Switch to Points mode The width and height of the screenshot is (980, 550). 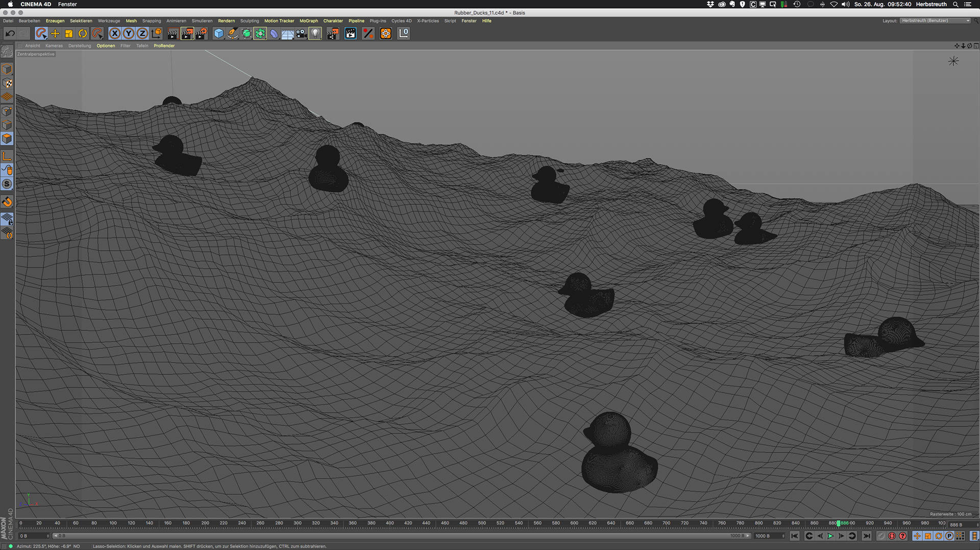7,111
